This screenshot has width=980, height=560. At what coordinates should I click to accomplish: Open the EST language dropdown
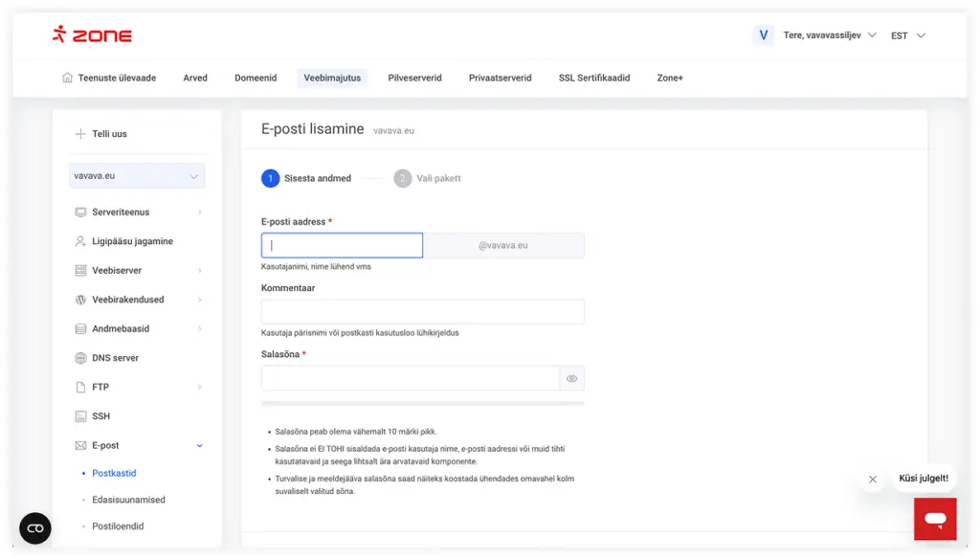tap(907, 35)
